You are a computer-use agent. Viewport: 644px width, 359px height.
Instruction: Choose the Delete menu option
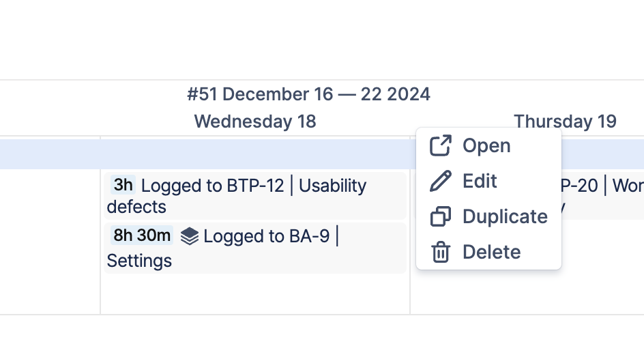[x=491, y=252]
